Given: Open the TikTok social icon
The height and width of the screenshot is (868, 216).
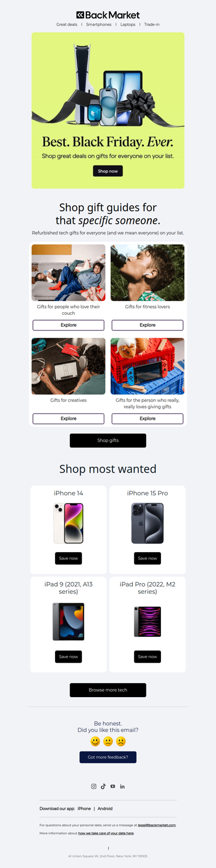Looking at the screenshot, I should 103,787.
